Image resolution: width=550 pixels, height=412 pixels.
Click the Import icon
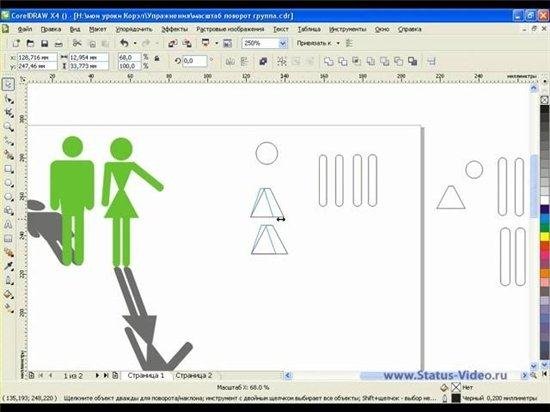(x=173, y=43)
